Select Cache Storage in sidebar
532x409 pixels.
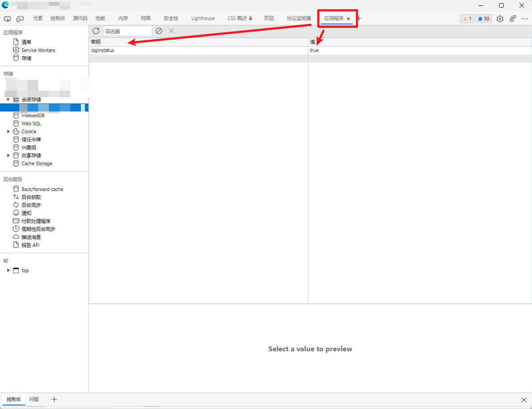(36, 163)
